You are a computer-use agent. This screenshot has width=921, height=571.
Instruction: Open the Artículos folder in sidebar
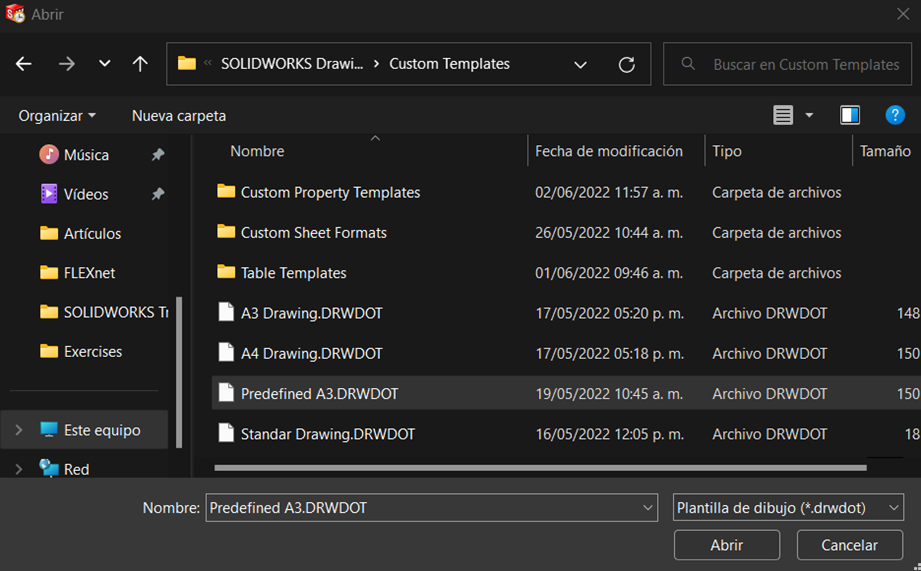[92, 233]
